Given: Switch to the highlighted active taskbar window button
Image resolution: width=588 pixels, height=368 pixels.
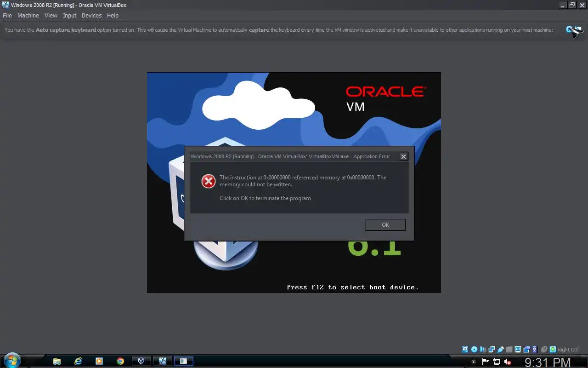Looking at the screenshot, I should (183, 361).
